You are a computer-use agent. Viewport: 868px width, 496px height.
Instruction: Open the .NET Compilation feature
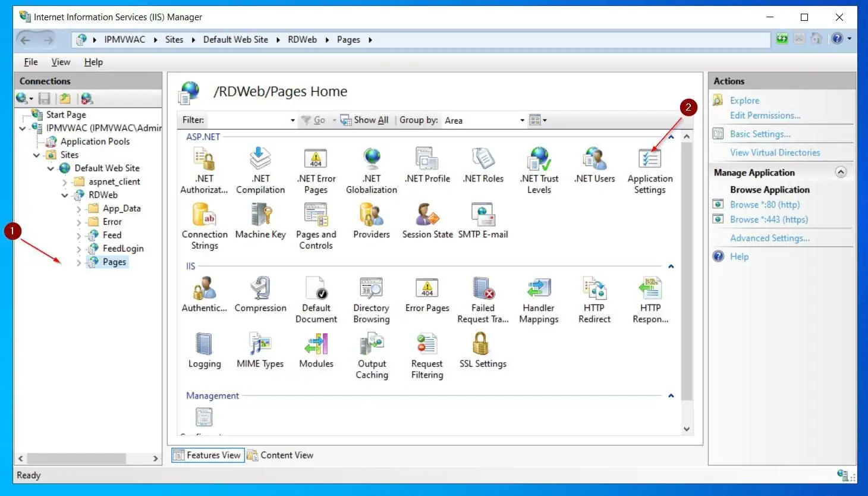[x=260, y=171]
